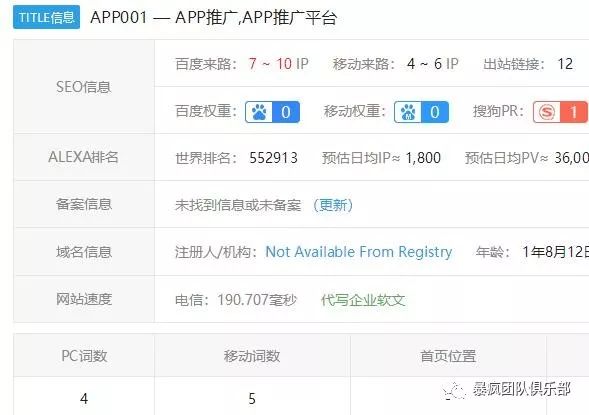Click the text 未找到信息或未备案
This screenshot has width=589, height=415.
(x=238, y=205)
